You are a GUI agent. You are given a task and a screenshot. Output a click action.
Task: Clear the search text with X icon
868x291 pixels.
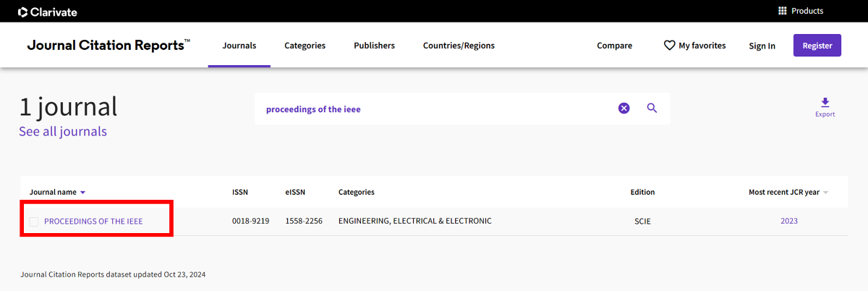(624, 109)
